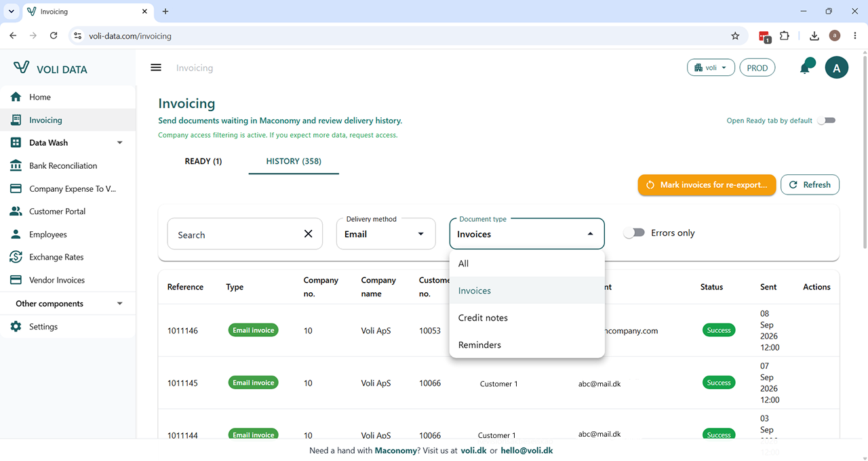
Task: Click Mark invoices for re-export button
Action: tap(707, 185)
